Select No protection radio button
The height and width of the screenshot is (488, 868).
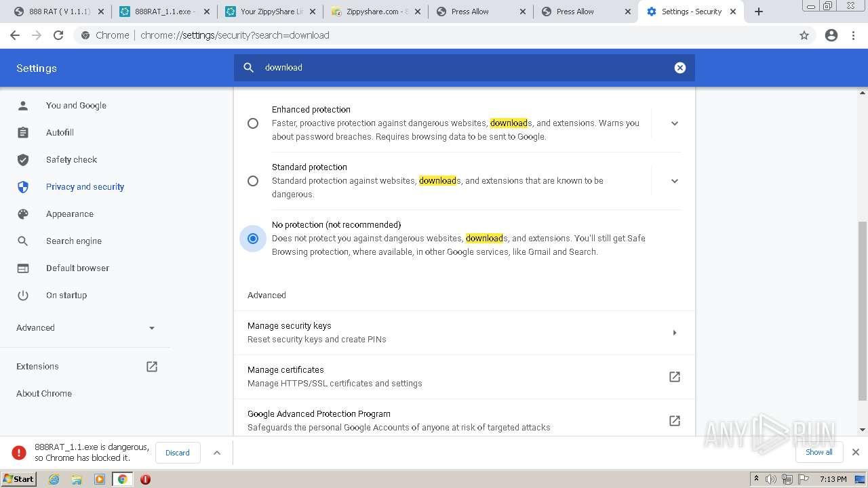[253, 239]
